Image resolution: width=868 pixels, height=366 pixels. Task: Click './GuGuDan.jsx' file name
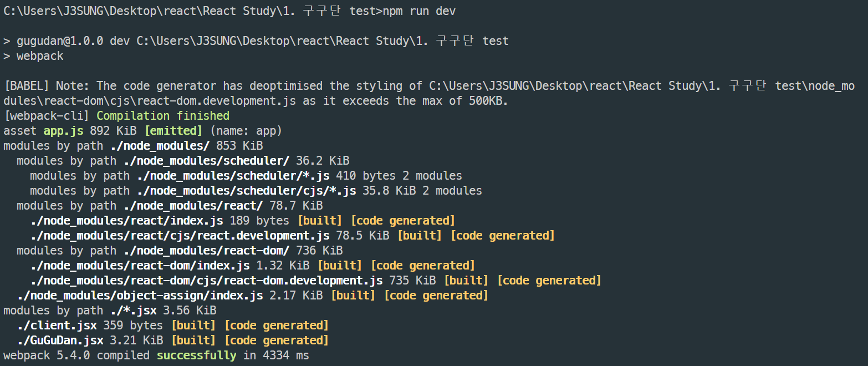60,340
